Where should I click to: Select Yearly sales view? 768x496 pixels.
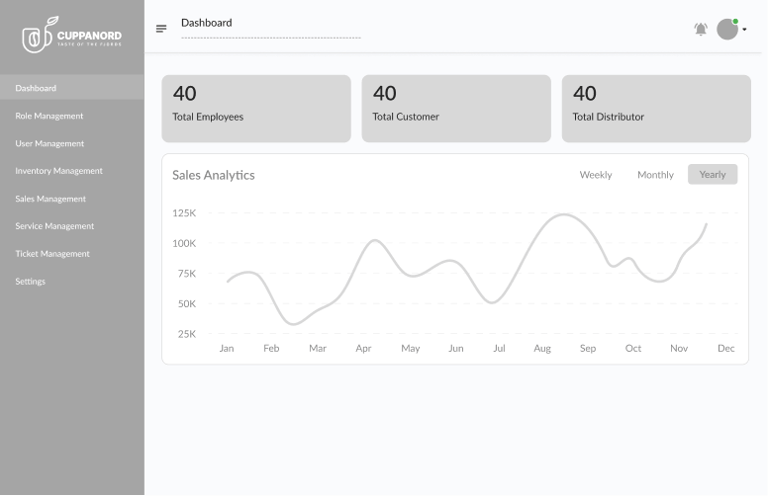click(x=712, y=175)
